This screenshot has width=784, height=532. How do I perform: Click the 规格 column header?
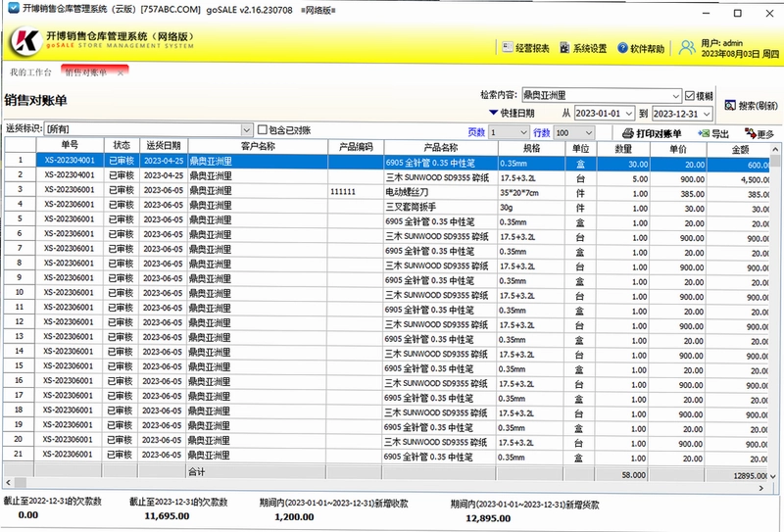[x=531, y=148]
